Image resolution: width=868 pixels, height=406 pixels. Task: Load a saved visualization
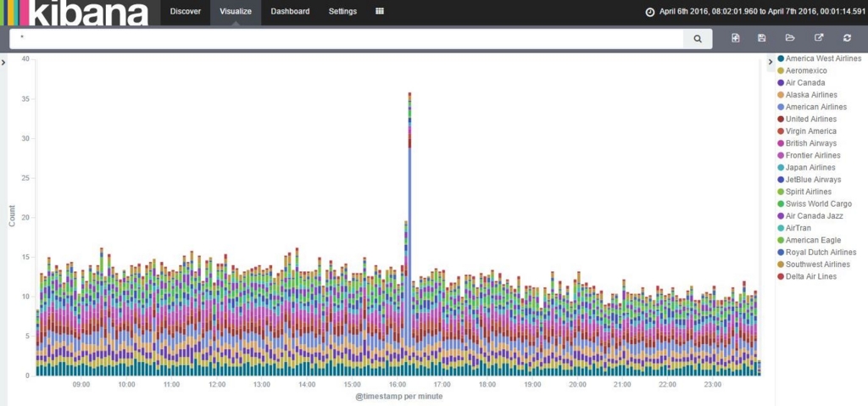790,38
